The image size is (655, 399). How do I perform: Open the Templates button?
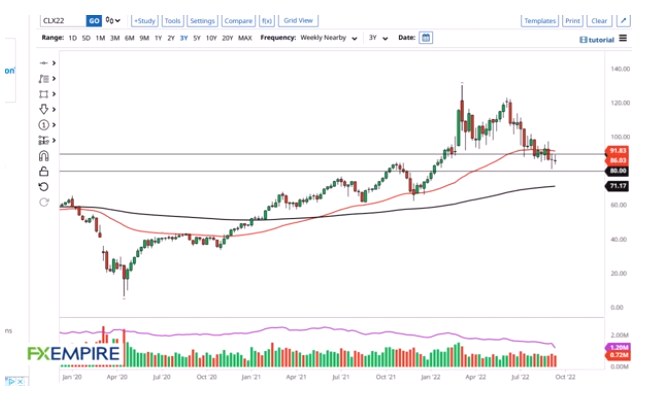point(540,20)
